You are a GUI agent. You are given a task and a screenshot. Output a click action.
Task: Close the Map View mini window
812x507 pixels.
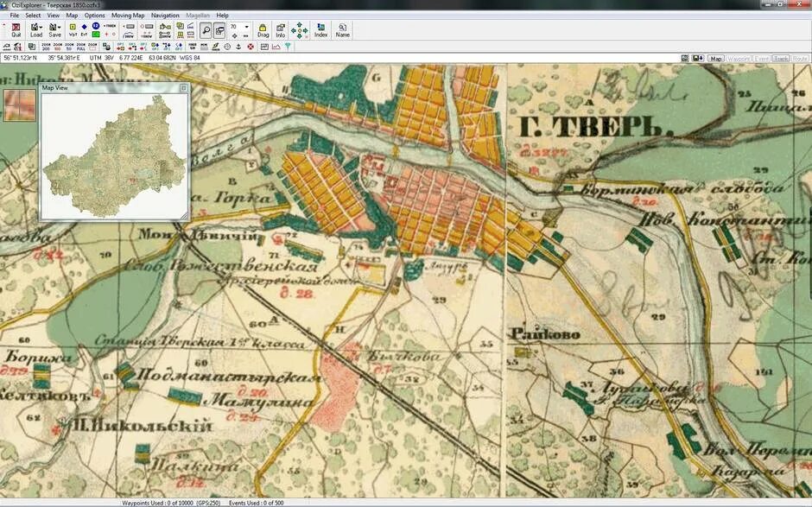click(x=183, y=88)
